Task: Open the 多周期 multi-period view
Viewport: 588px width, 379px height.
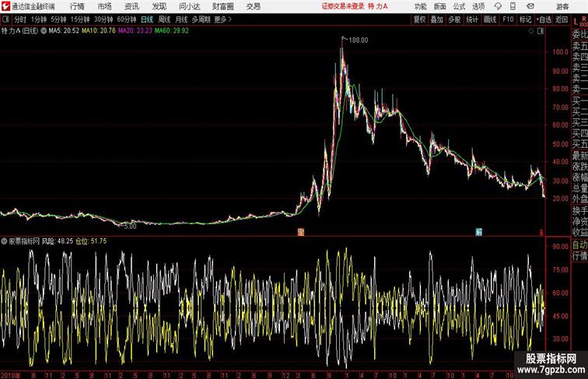Action: tap(201, 19)
